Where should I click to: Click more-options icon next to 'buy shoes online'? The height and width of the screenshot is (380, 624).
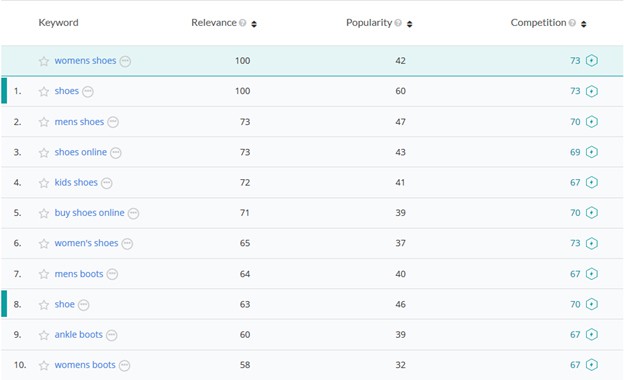[133, 213]
